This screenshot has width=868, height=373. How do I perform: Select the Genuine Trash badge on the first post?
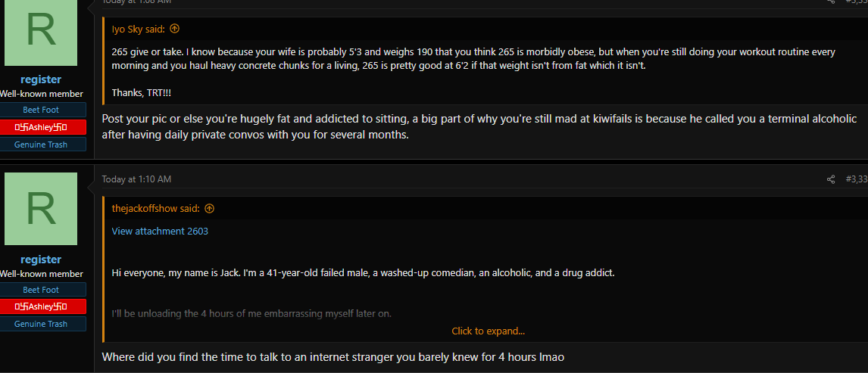click(x=41, y=145)
